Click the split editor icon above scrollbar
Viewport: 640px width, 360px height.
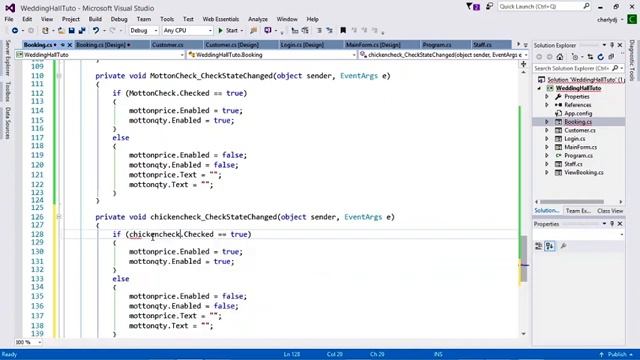click(523, 64)
